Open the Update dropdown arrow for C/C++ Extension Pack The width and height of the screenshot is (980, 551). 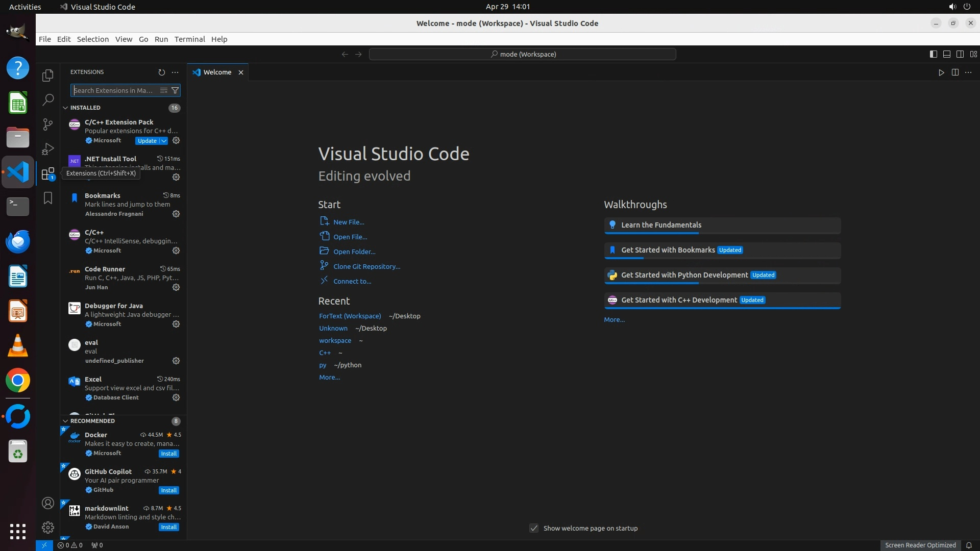164,141
